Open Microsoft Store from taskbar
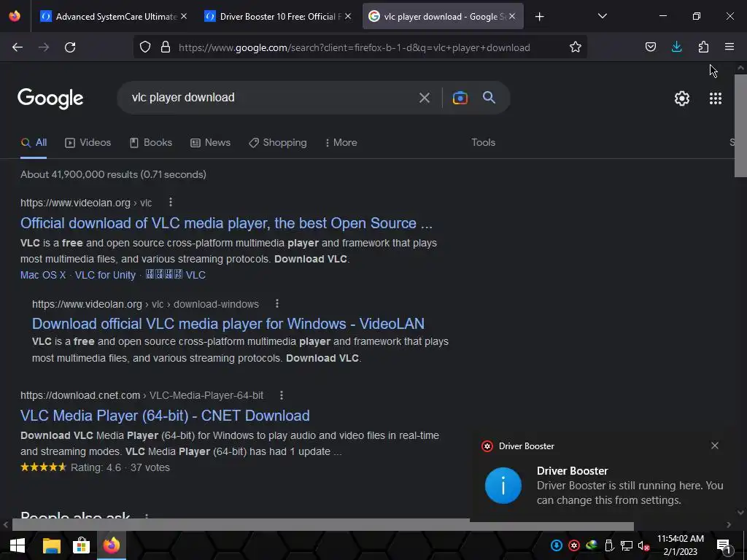This screenshot has width=747, height=560. pos(82,545)
